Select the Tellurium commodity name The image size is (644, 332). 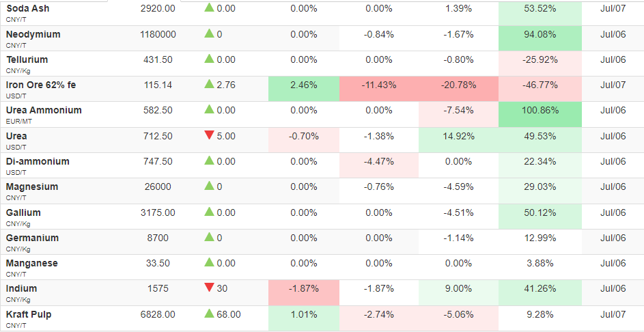27,59
